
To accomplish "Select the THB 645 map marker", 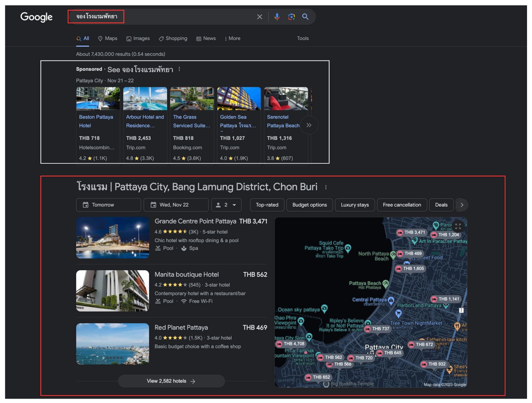I will point(390,353).
